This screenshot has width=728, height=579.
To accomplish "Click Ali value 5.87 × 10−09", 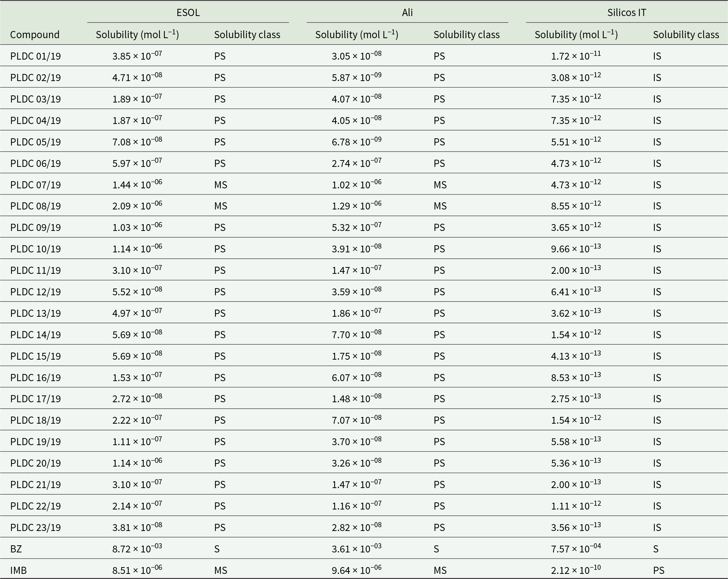I will [x=357, y=77].
